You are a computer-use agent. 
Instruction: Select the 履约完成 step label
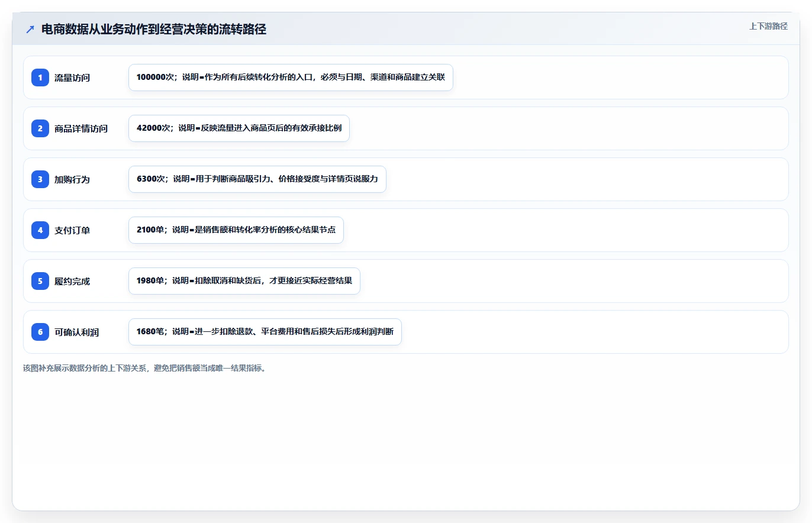click(72, 281)
